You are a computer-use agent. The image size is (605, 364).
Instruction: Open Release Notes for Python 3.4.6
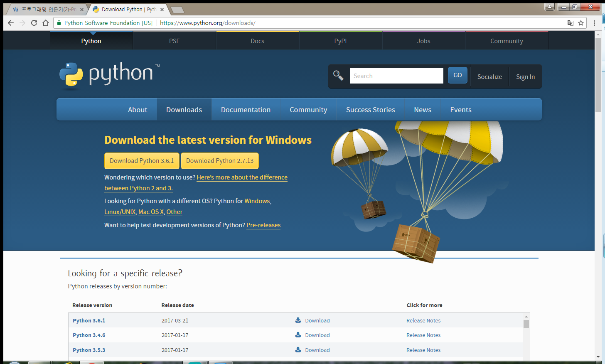point(423,335)
